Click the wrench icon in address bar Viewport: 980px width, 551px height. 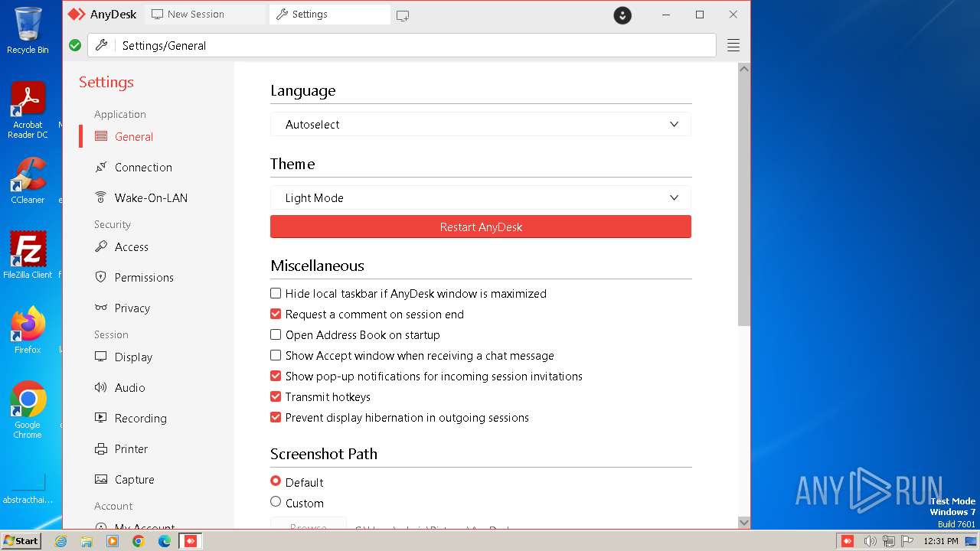pos(101,45)
